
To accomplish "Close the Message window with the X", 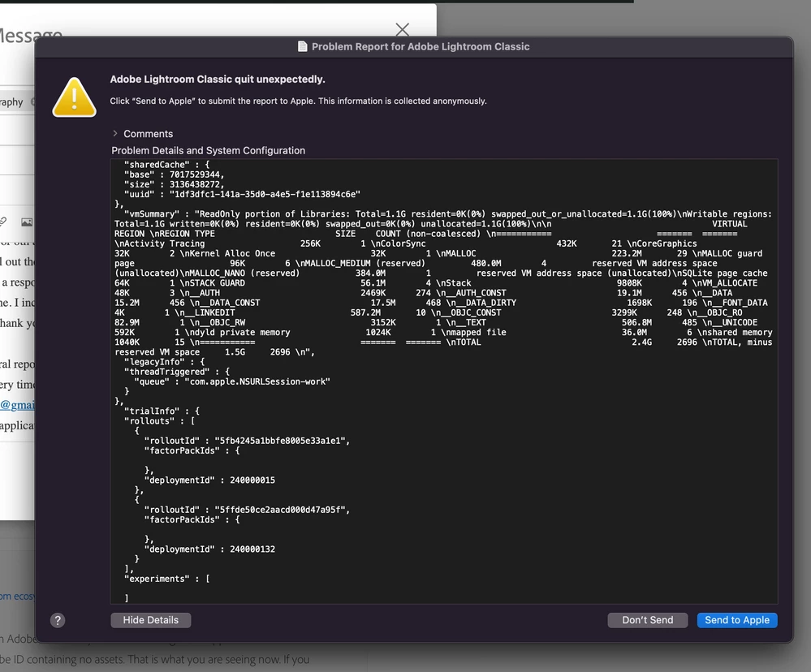I will coord(402,29).
